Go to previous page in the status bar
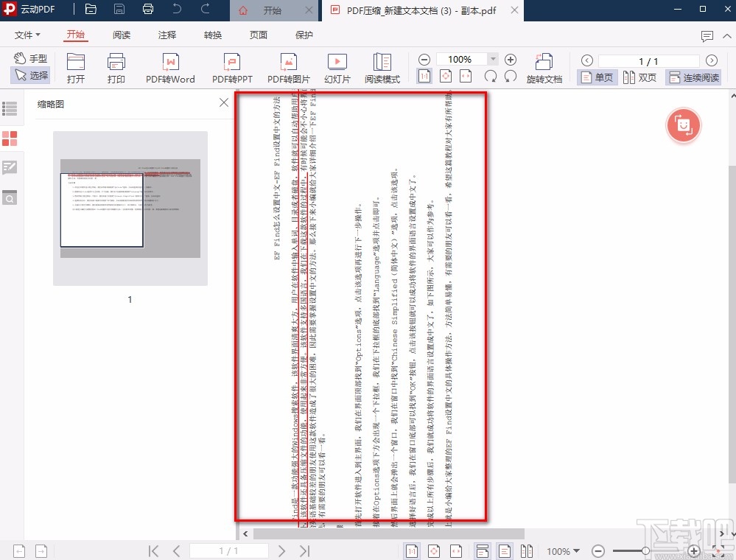The image size is (736, 560). [177, 550]
